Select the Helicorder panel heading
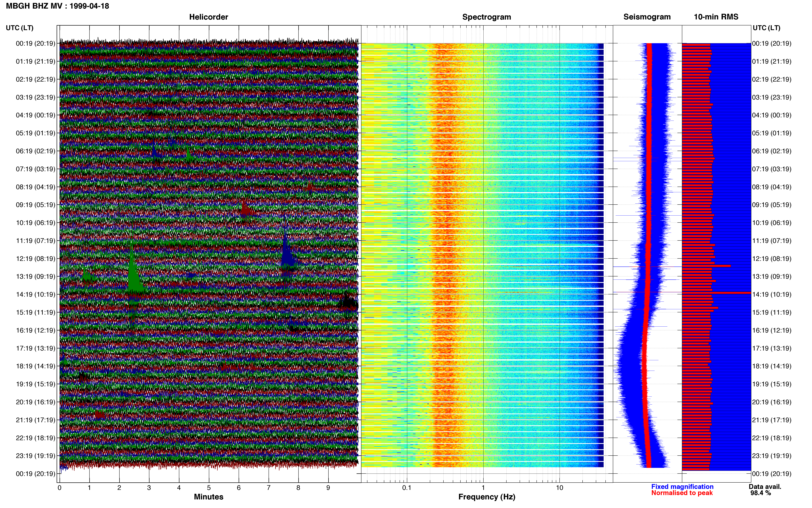The image size is (812, 508). [x=209, y=17]
